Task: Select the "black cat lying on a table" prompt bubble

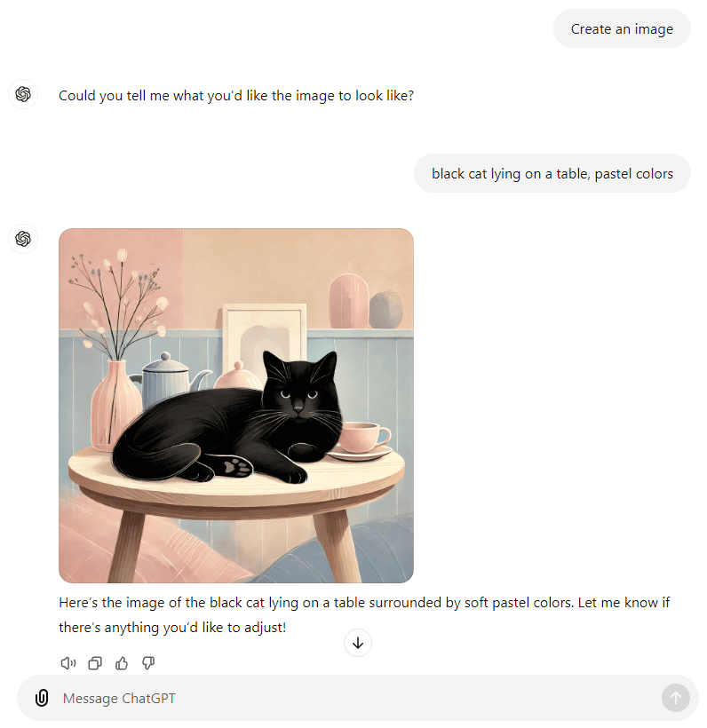Action: 552,174
